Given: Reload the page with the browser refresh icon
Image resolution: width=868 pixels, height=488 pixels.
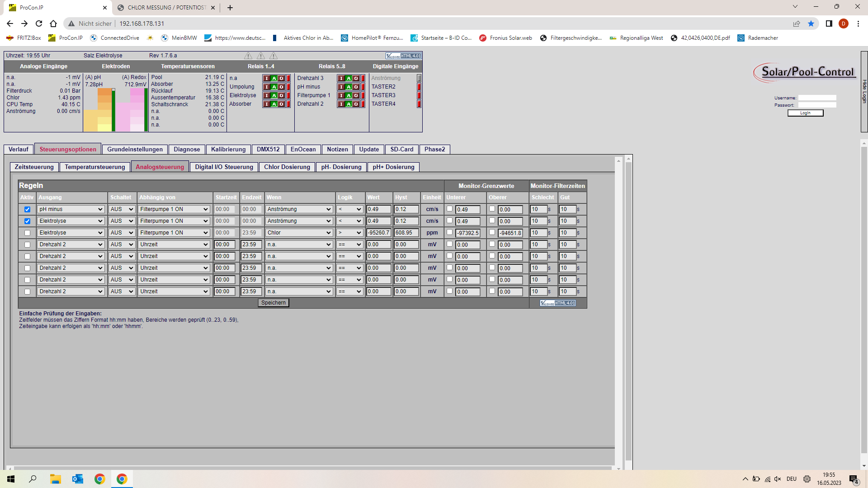Looking at the screenshot, I should 39,23.
